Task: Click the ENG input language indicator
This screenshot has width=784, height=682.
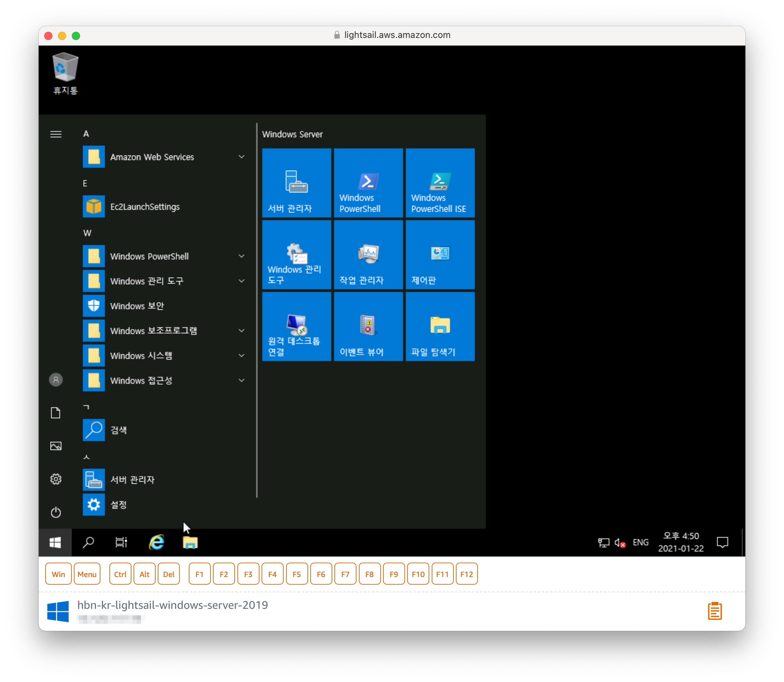Action: point(640,542)
